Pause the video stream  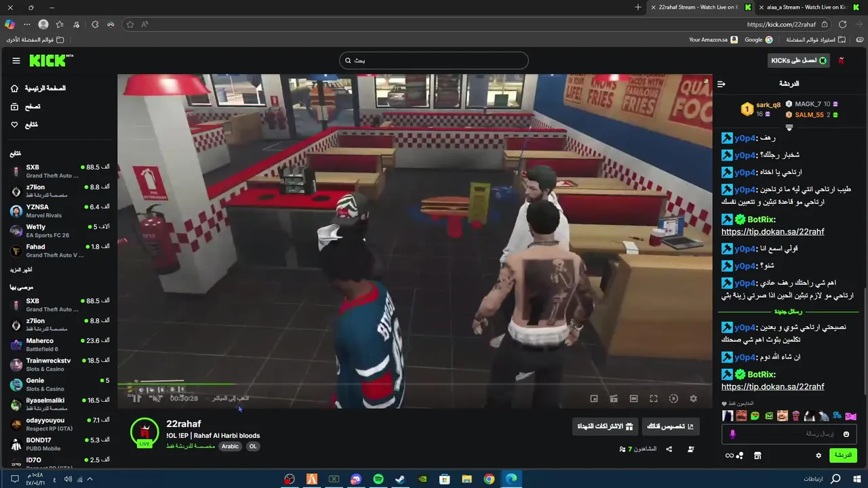click(136, 399)
